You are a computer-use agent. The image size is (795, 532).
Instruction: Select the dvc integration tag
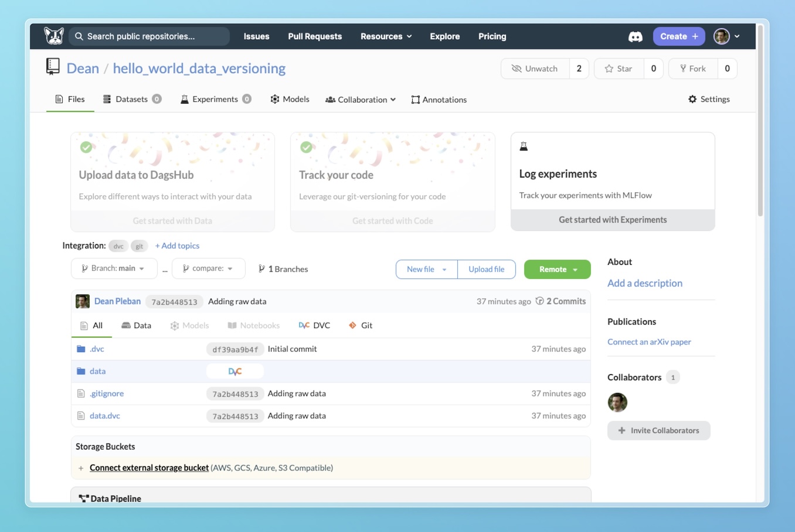tap(118, 245)
